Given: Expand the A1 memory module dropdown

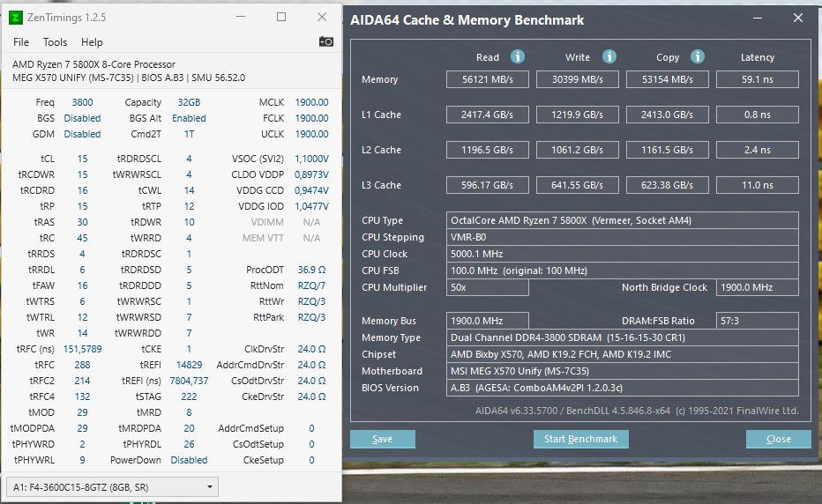Looking at the screenshot, I should (112, 487).
